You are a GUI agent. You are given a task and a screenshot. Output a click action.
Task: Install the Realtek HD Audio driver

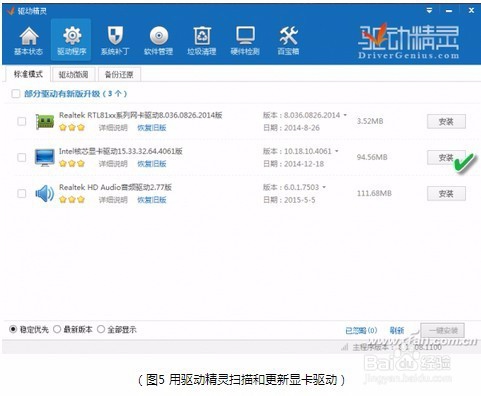[446, 194]
